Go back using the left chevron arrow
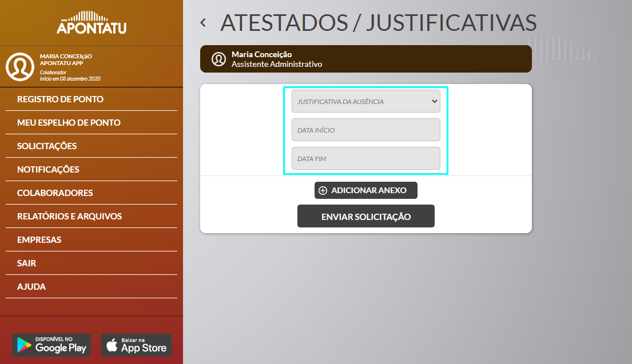Image resolution: width=632 pixels, height=364 pixels. 203,23
